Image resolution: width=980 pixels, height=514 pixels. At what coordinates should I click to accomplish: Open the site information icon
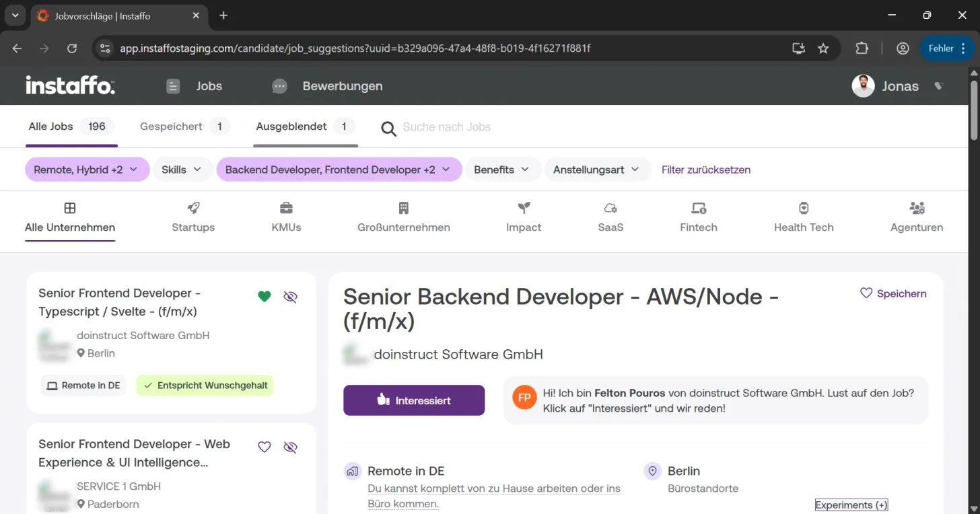[x=104, y=48]
